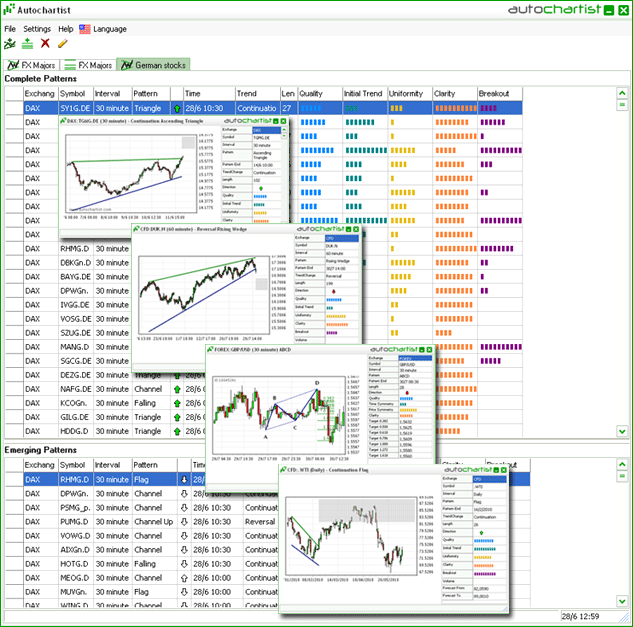Sort Complete Patterns by Initial Trend column
Screen dimensions: 633x627
click(365, 94)
